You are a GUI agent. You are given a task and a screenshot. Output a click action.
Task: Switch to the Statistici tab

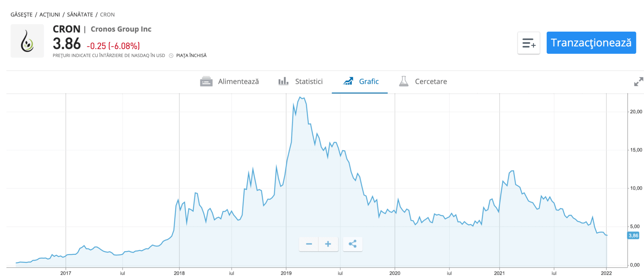click(300, 82)
